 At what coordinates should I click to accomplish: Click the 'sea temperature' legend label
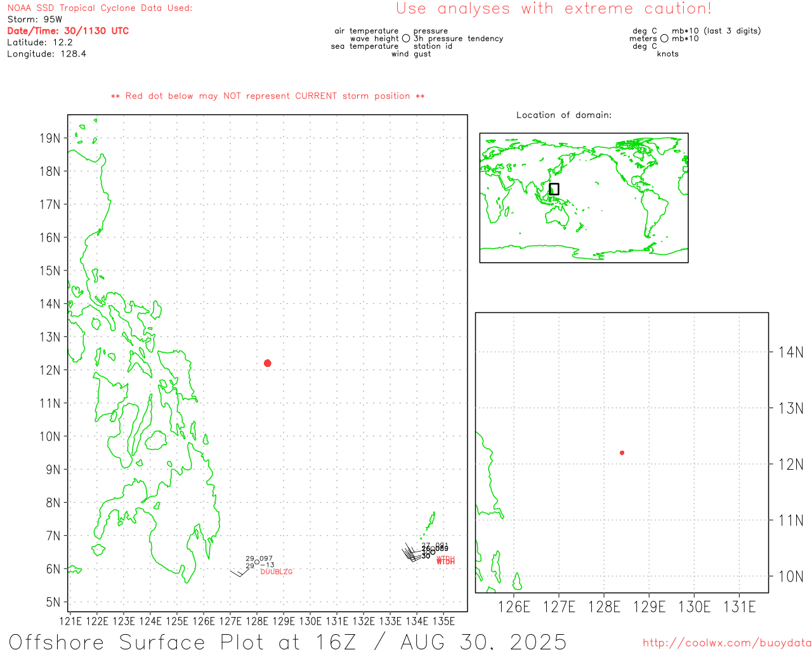(x=365, y=46)
